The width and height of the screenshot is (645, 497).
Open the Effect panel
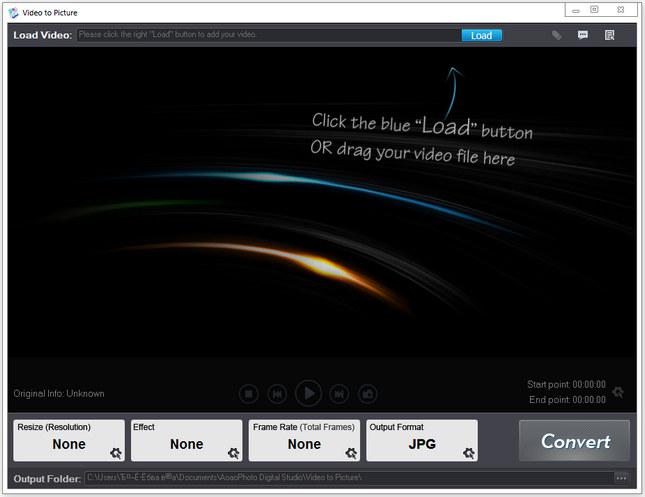pyautogui.click(x=187, y=440)
